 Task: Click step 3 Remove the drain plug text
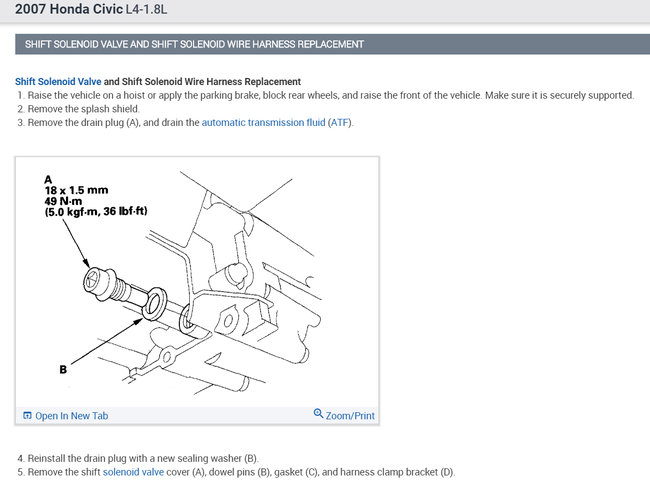pyautogui.click(x=185, y=123)
